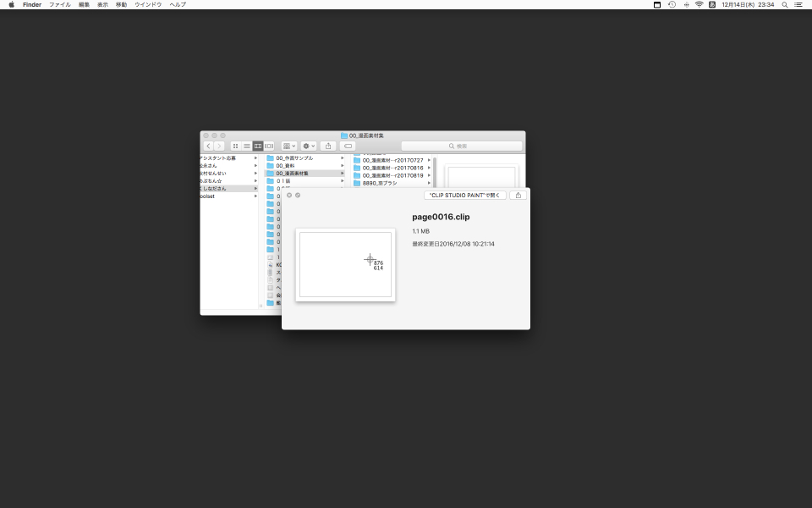Click the black window icon in menu bar
The image size is (812, 508).
657,5
